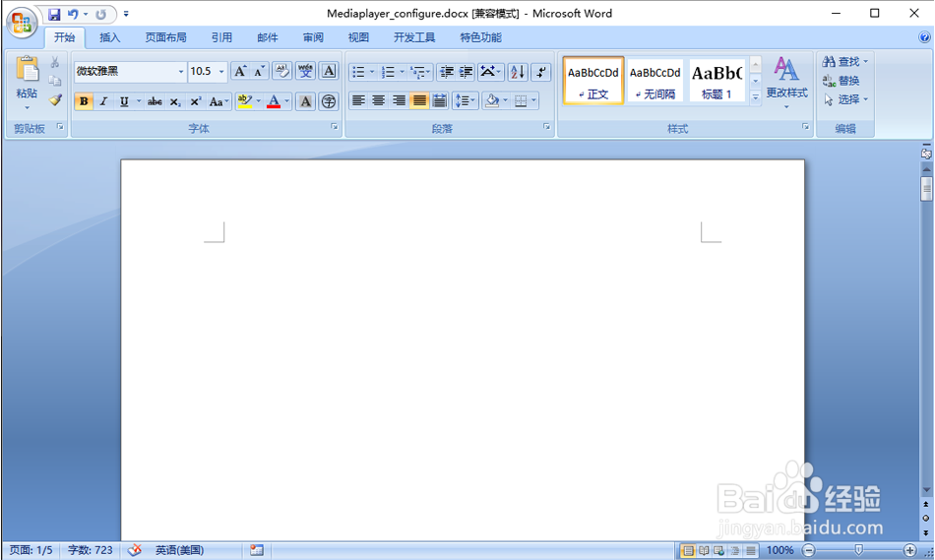The height and width of the screenshot is (560, 935).
Task: Redo the last action
Action: (100, 14)
